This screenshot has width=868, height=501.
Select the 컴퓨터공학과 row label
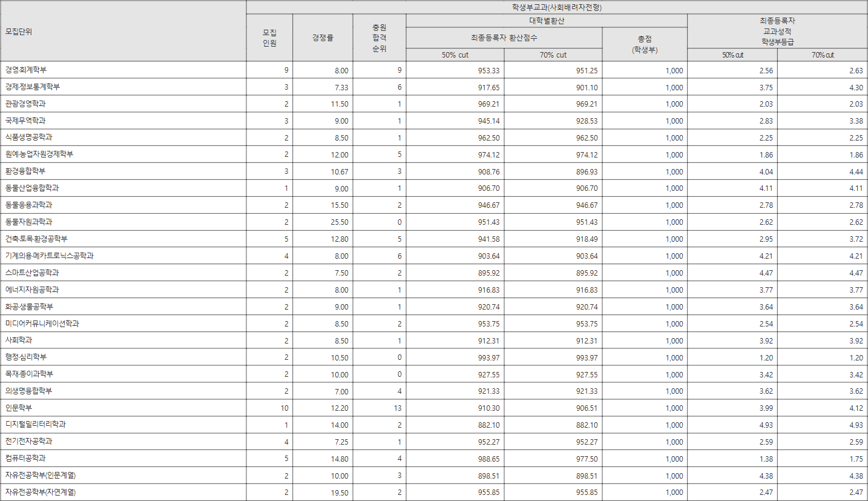[x=25, y=458]
